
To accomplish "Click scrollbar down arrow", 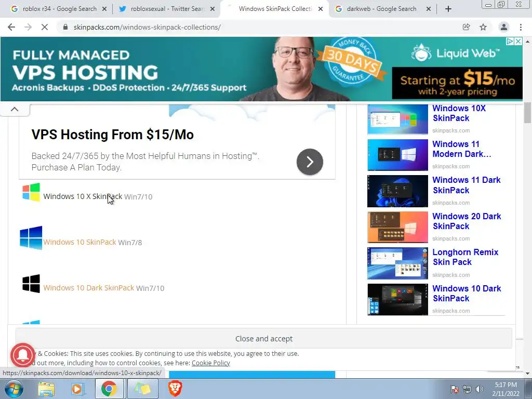I will coord(527,374).
